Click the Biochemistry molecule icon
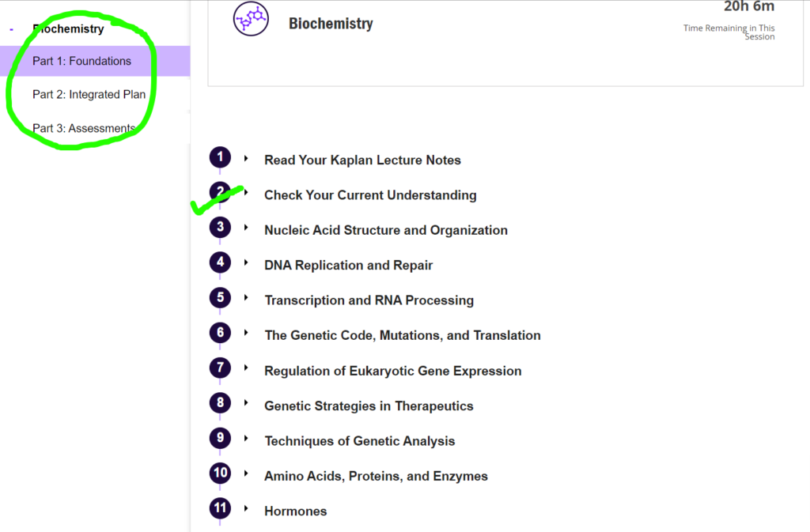810x532 pixels. [x=250, y=17]
